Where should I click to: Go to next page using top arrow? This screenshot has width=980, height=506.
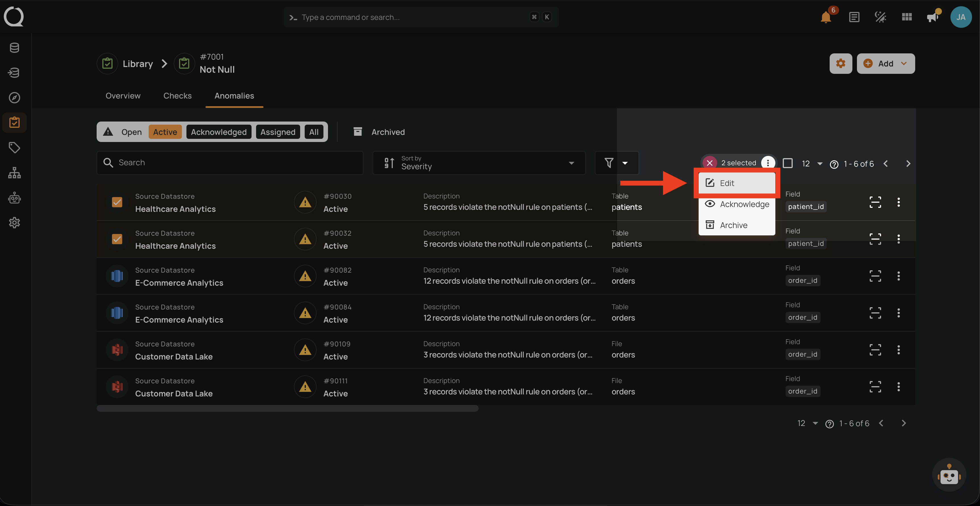[908, 164]
